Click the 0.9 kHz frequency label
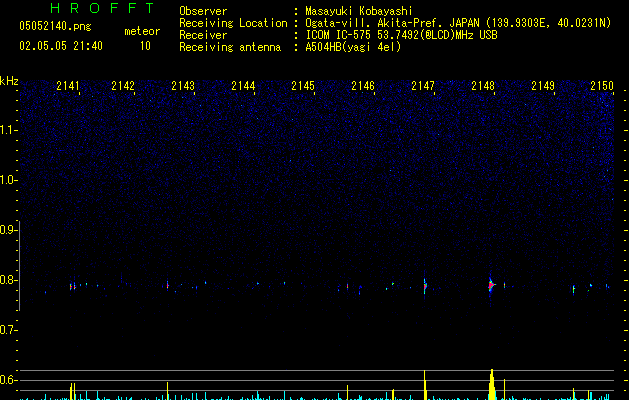Screen dimensions: 629x400 (8, 230)
